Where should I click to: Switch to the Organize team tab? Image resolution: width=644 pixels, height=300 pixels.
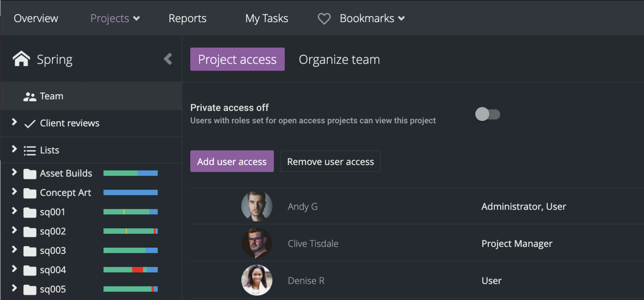339,59
